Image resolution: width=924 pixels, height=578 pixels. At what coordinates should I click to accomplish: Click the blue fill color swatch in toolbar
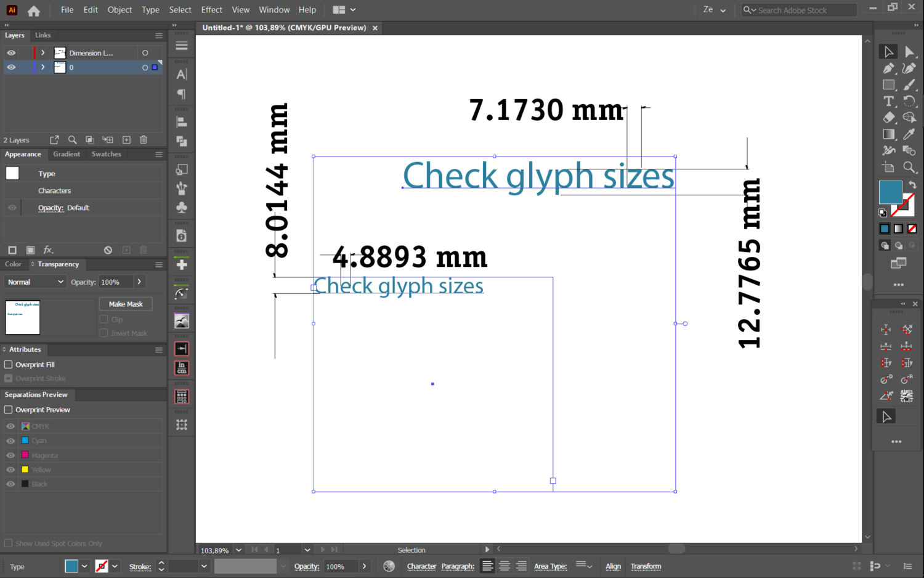tap(890, 192)
